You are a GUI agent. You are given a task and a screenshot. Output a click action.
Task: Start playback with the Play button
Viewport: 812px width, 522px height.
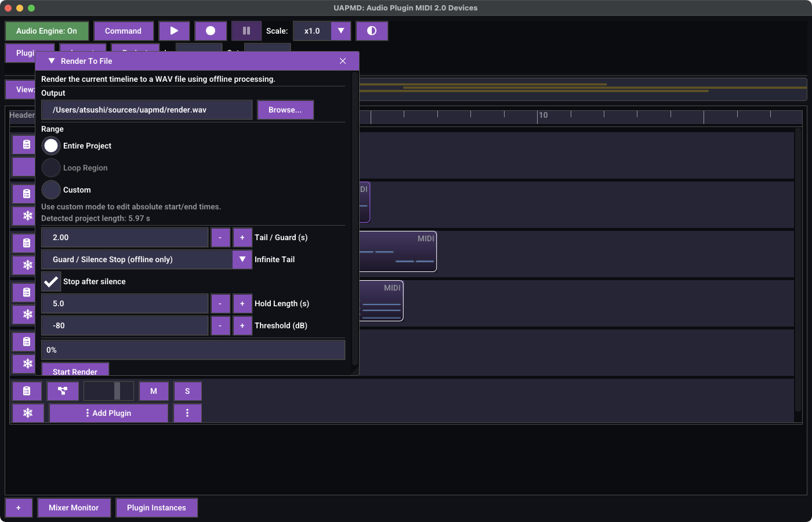(x=174, y=31)
